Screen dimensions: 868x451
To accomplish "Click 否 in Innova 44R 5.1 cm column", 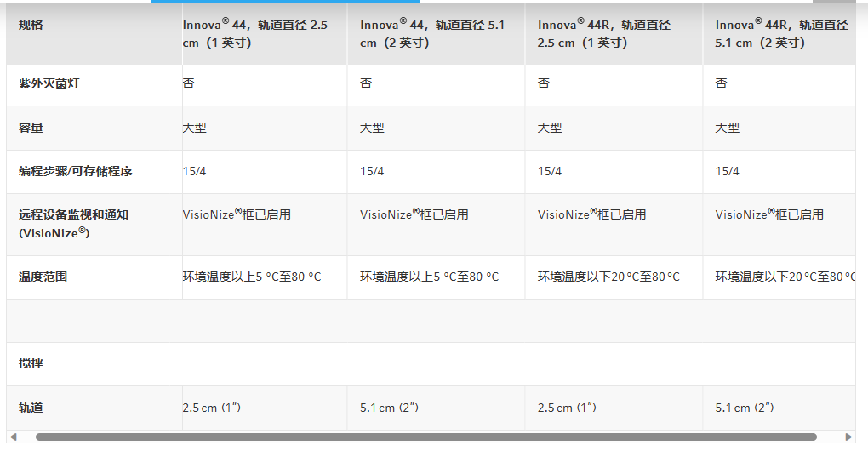I will [x=721, y=83].
